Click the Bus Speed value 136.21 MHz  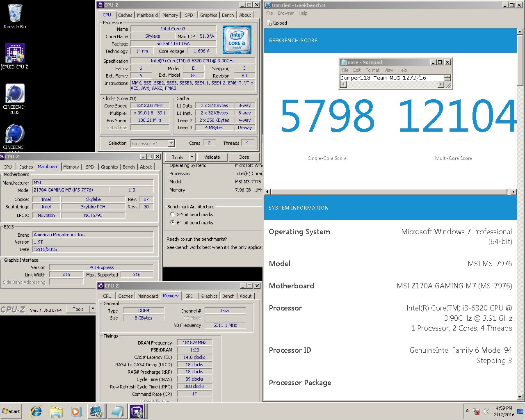point(150,120)
